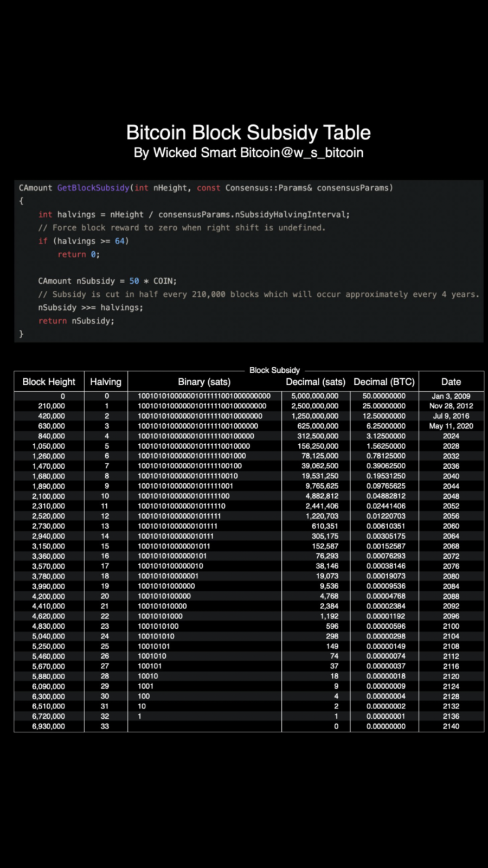488x868 pixels.
Task: Click the "By Wicked Smart Bitcoin@w_s_bitcoin" byline
Action: click(248, 153)
